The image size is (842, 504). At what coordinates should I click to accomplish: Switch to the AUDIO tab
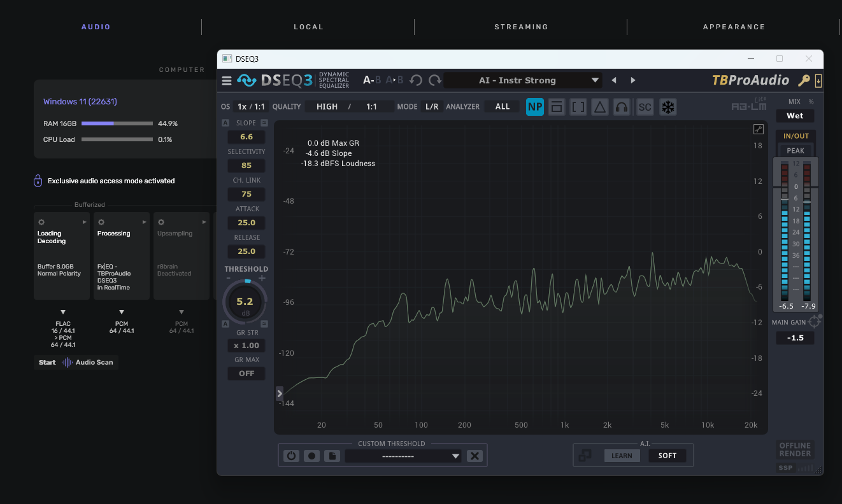[96, 27]
